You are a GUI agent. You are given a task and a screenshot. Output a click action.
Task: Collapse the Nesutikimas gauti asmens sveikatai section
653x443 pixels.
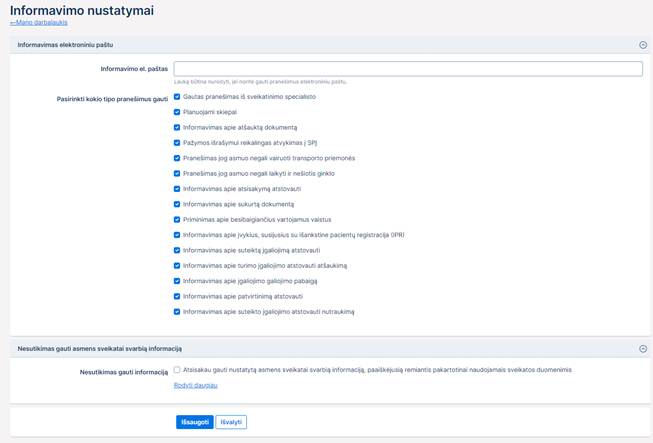coord(643,348)
